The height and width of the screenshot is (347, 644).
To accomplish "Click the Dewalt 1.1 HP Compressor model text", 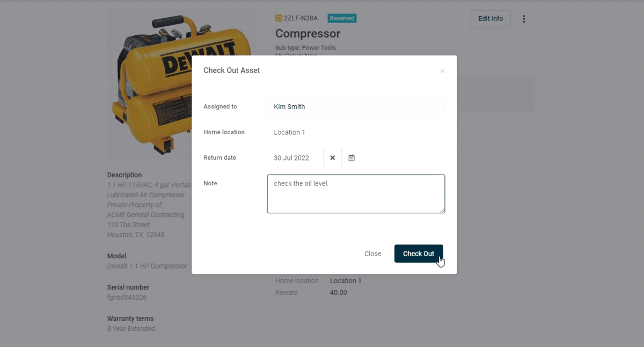I will point(147,266).
